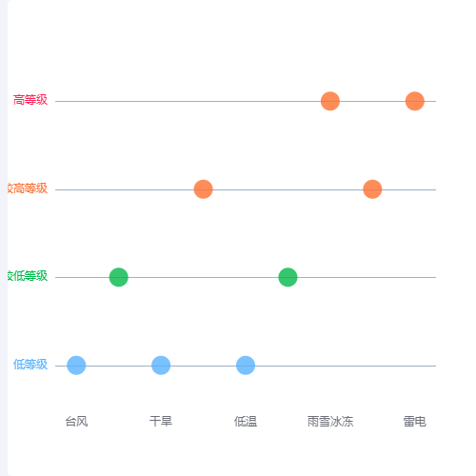Click the blue dot above 低温
Screen dimensions: 476x476
coord(246,366)
